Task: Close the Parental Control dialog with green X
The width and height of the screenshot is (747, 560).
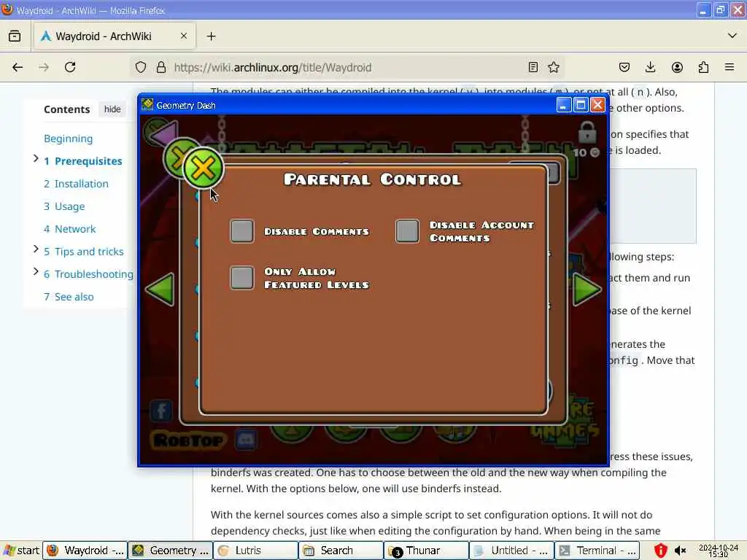Action: (203, 168)
